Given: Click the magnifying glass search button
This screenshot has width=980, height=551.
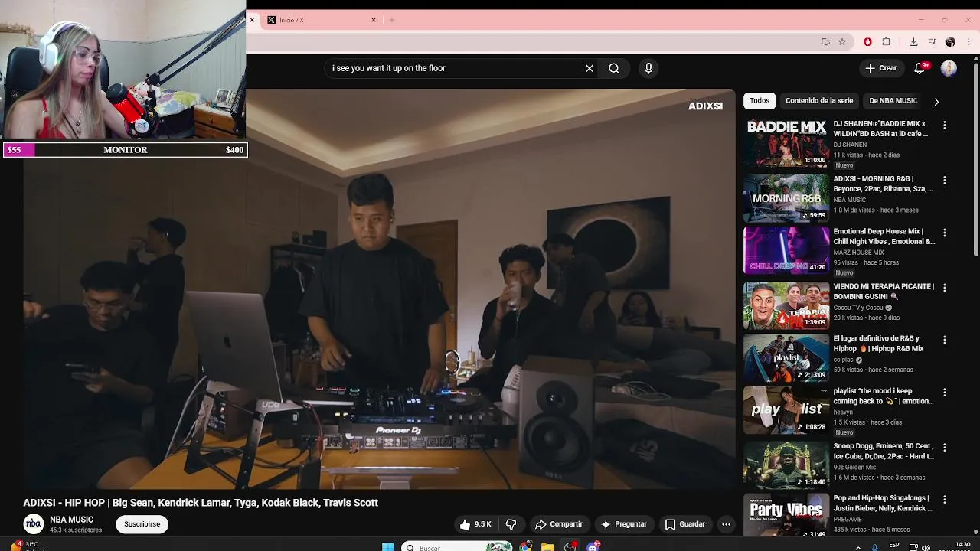Looking at the screenshot, I should [614, 68].
